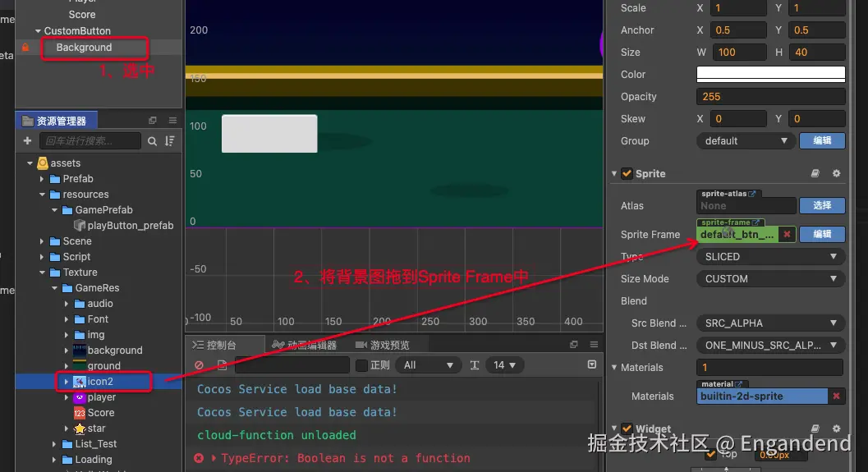The width and height of the screenshot is (868, 472).
Task: Toggle the Sprite component checkbox
Action: click(627, 174)
